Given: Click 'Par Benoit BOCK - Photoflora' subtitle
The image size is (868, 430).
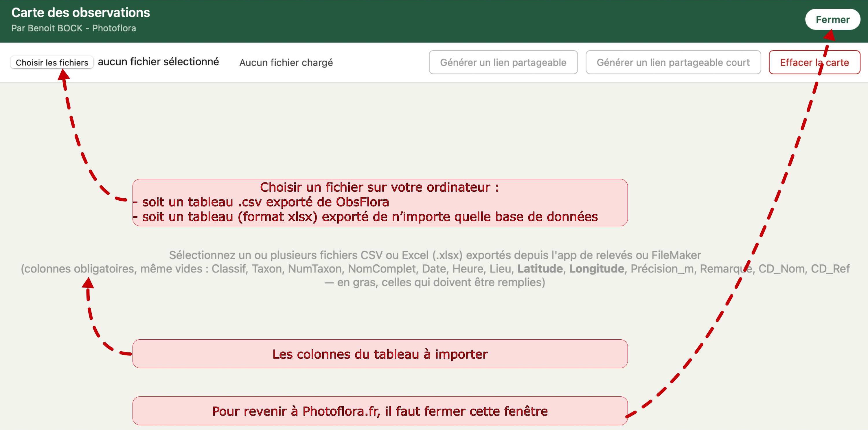Looking at the screenshot, I should coord(74,28).
